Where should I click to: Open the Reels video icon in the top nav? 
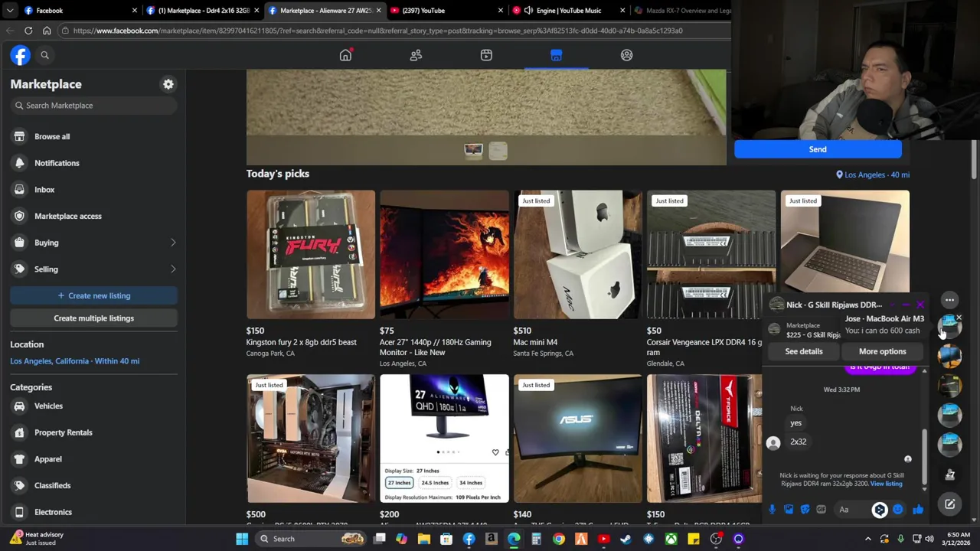coord(486,55)
